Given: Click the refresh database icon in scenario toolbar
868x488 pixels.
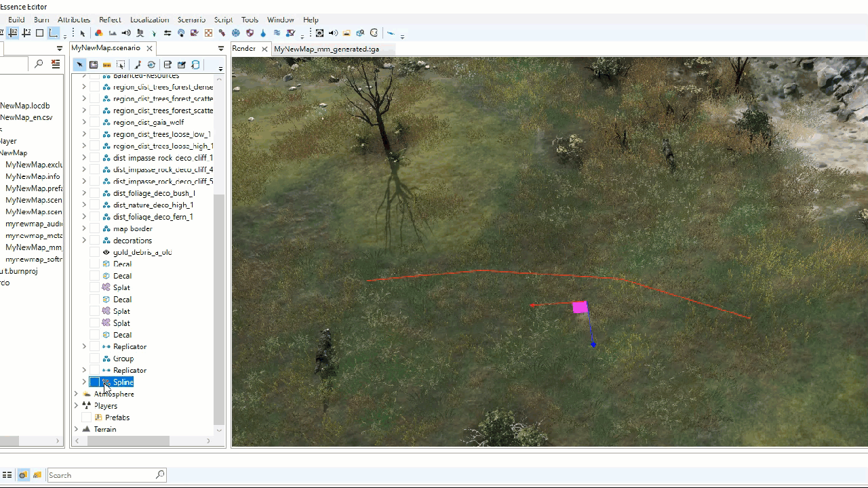Looking at the screenshot, I should [195, 64].
